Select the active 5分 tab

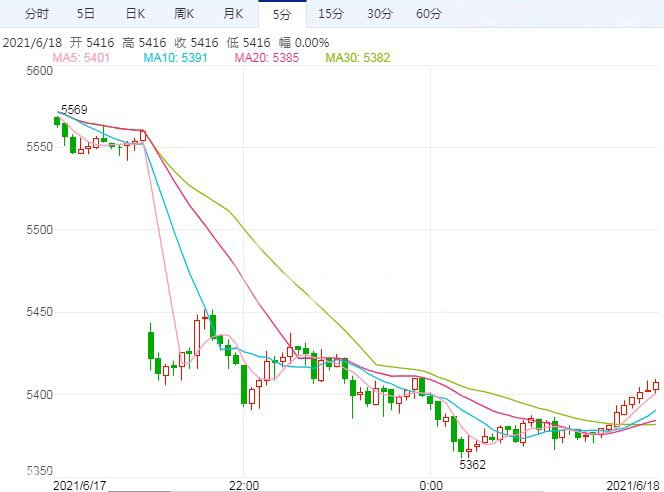point(281,13)
